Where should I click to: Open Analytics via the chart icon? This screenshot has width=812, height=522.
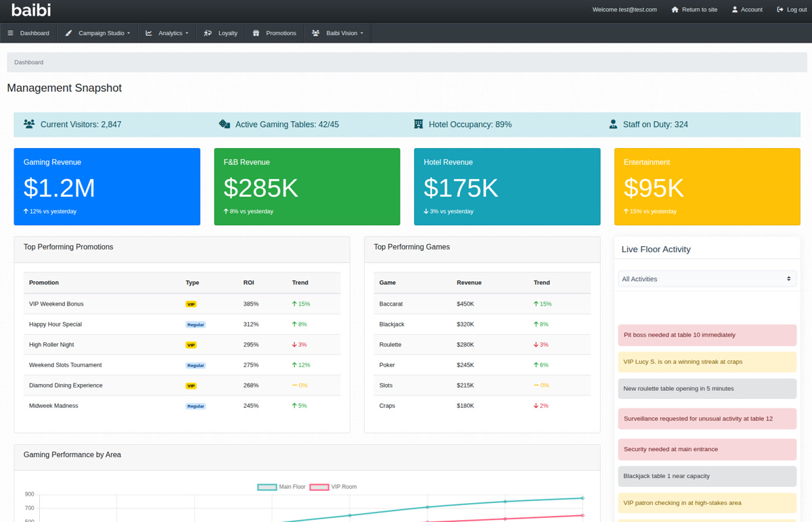tap(149, 32)
